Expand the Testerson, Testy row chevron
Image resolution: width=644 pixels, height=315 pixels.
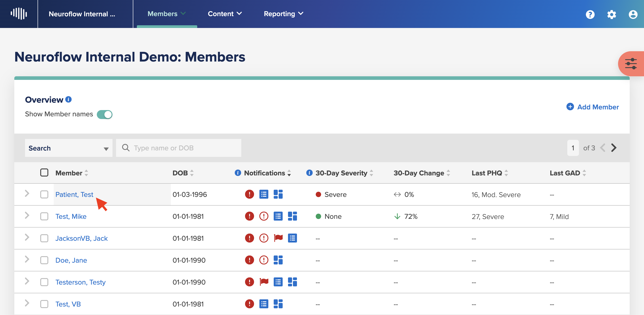[x=27, y=281]
